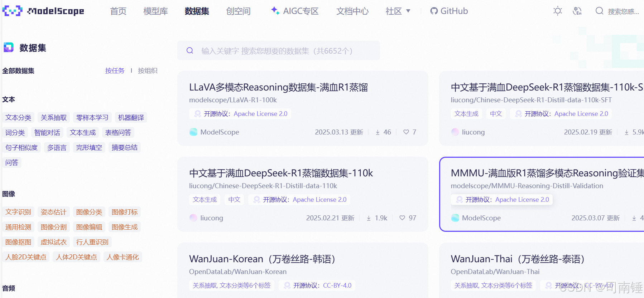Screen dimensions: 644x298
Task: Filter by 零样本学习 tag
Action: click(x=92, y=118)
